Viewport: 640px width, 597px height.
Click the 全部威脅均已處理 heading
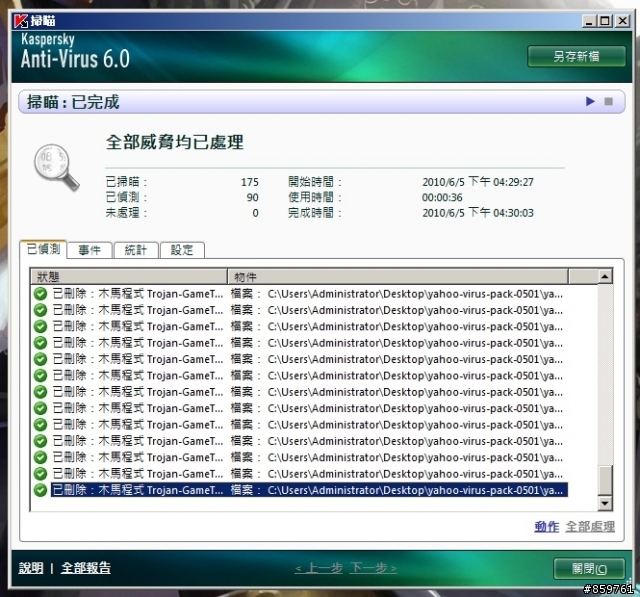[175, 142]
